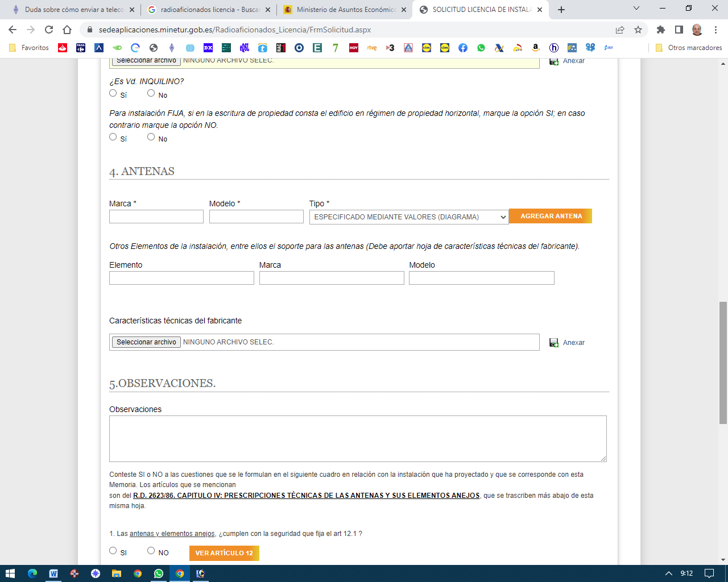Click the vertical page scrollbar thumb

(723, 363)
